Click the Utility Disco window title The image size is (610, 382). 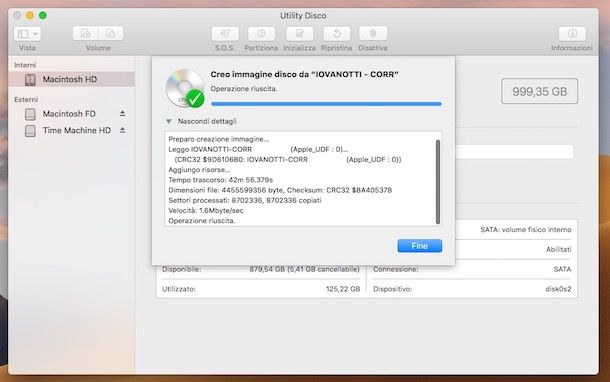[303, 16]
